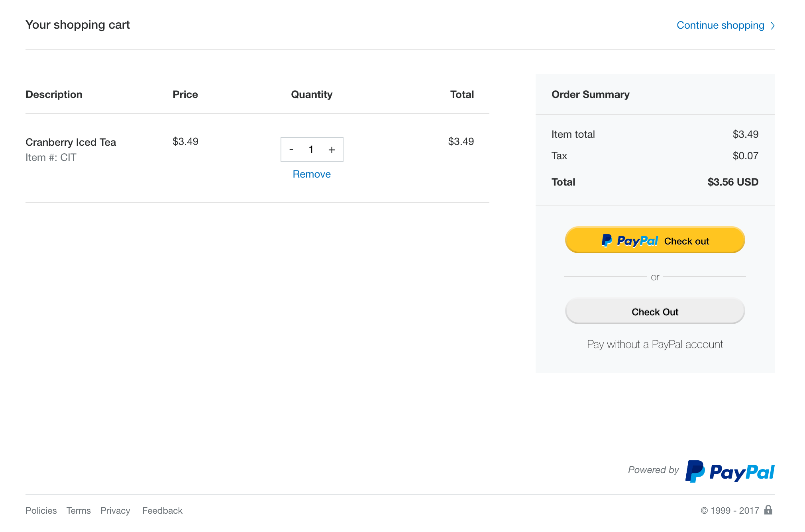This screenshot has height=532, width=805.
Task: Click the Powered by PayPal logo
Action: click(730, 471)
